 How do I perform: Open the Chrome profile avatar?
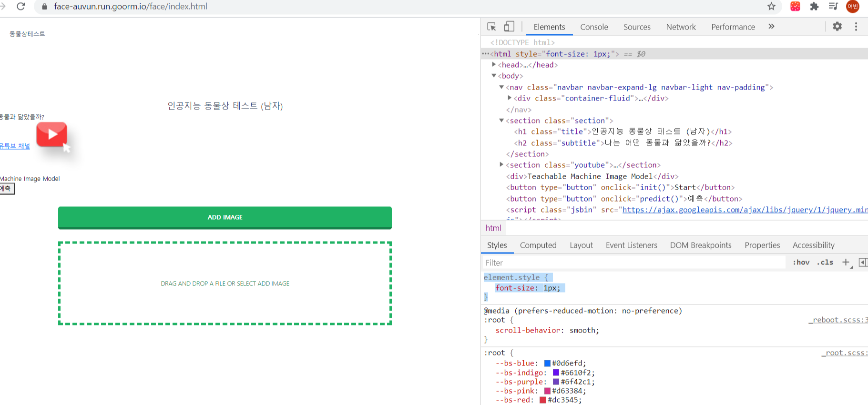pyautogui.click(x=853, y=6)
